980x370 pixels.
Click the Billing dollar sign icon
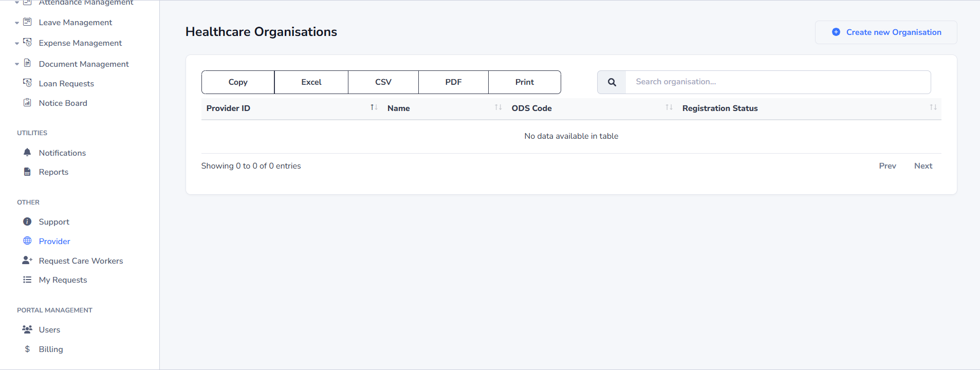click(27, 349)
